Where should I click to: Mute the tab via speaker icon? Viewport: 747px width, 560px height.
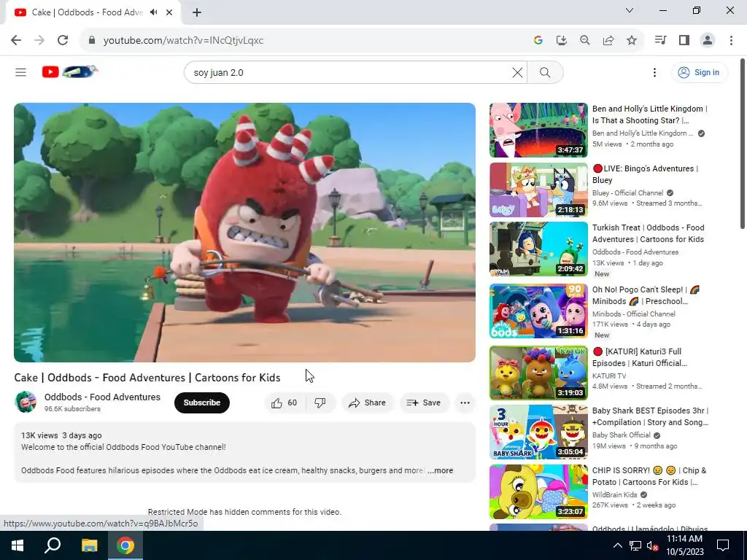153,12
